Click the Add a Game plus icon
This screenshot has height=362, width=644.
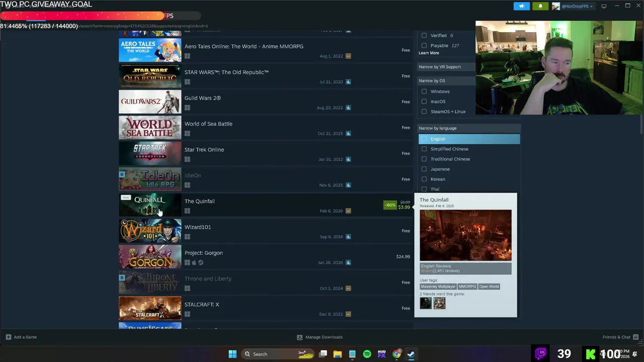tap(9, 337)
